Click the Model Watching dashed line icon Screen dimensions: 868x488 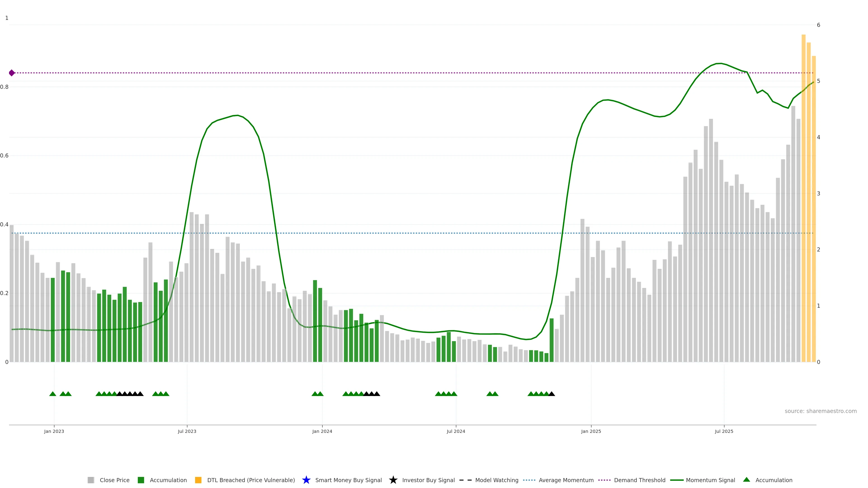point(465,480)
